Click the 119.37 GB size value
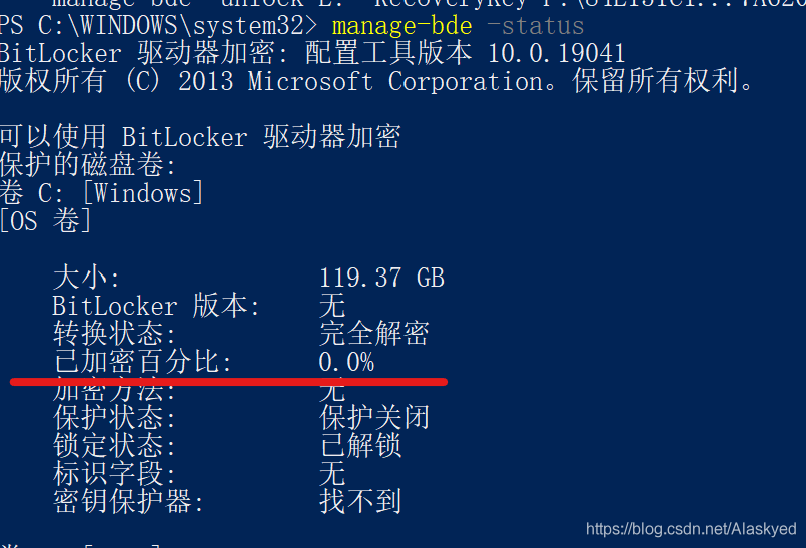 pos(381,278)
